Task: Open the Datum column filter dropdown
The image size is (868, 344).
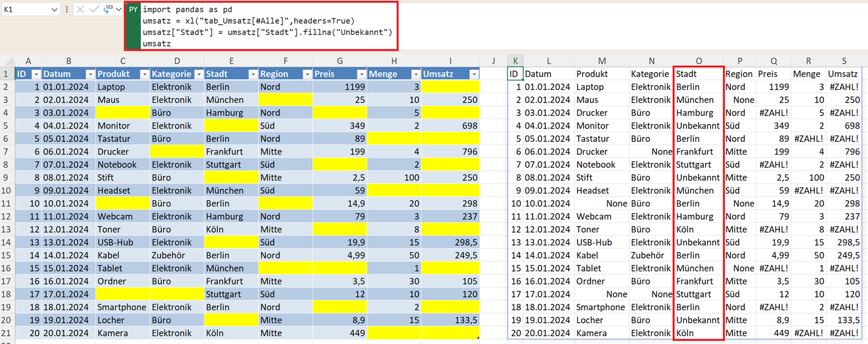Action: (90, 75)
